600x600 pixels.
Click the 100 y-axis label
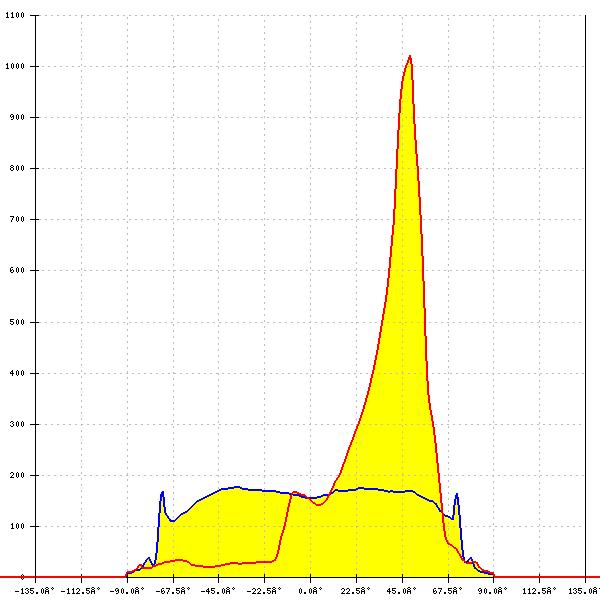point(17,526)
